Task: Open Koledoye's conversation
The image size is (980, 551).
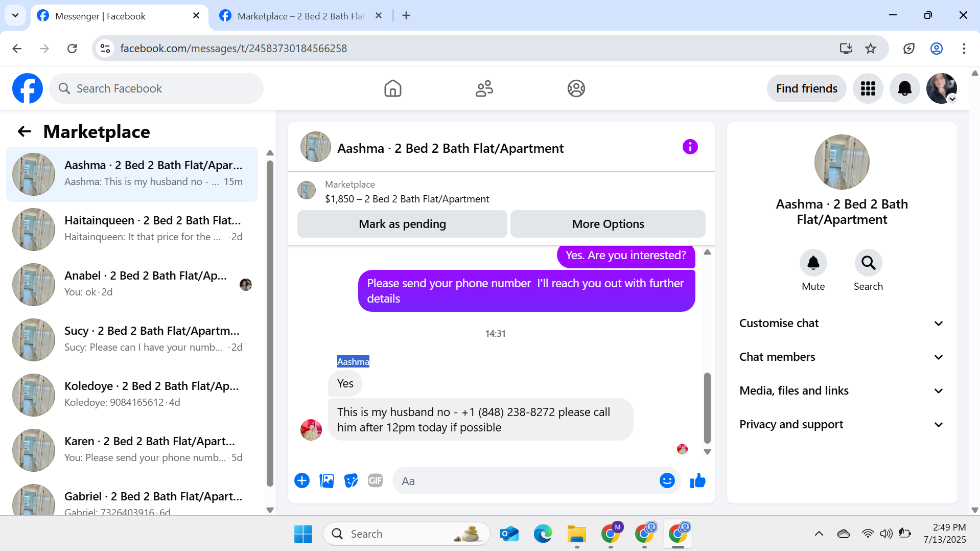Action: click(132, 395)
